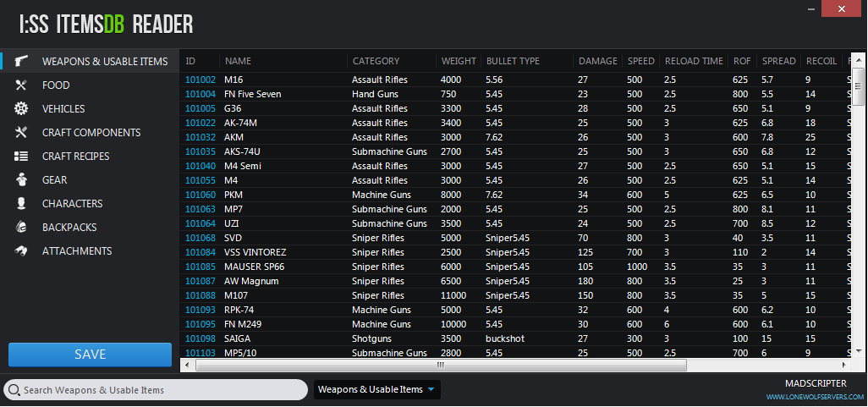The height and width of the screenshot is (407, 868).
Task: Sort by the CATEGORY column header
Action: pos(376,61)
